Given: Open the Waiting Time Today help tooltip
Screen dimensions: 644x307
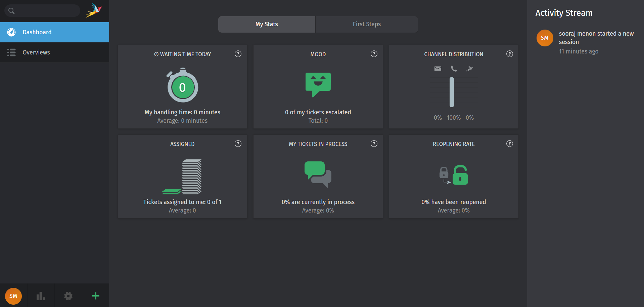Looking at the screenshot, I should click(238, 54).
